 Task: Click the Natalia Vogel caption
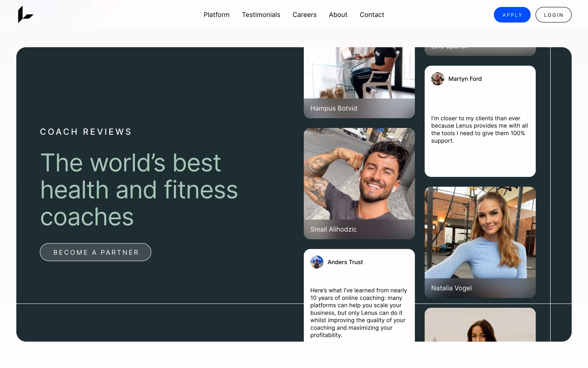pyautogui.click(x=451, y=288)
